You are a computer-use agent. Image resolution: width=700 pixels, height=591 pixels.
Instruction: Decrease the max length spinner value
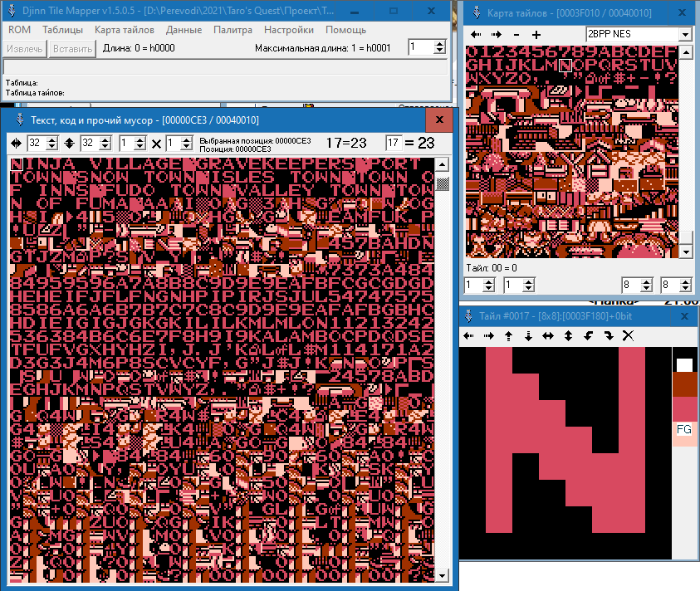[x=440, y=51]
